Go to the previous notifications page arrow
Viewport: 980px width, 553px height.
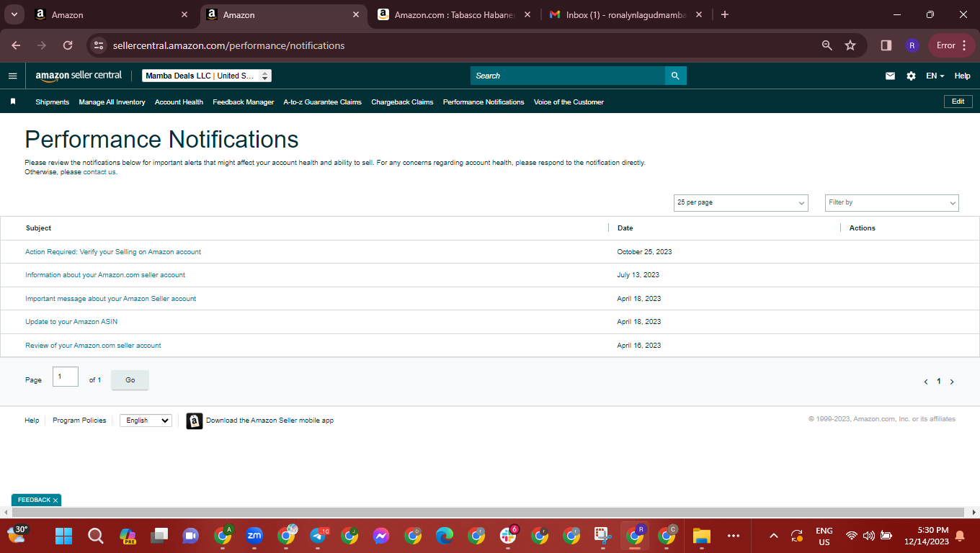click(925, 382)
